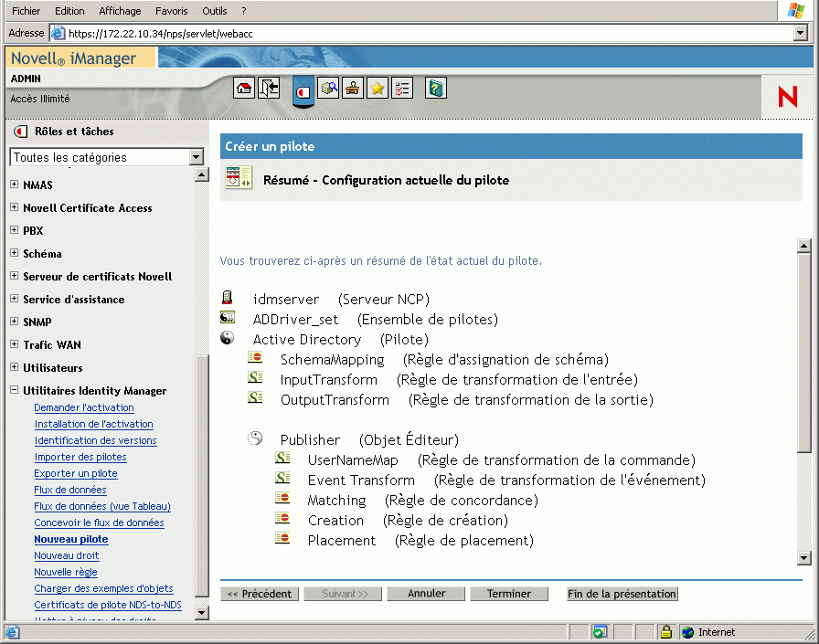Select the Exit icon to log out
The width and height of the screenshot is (819, 644).
(x=269, y=88)
